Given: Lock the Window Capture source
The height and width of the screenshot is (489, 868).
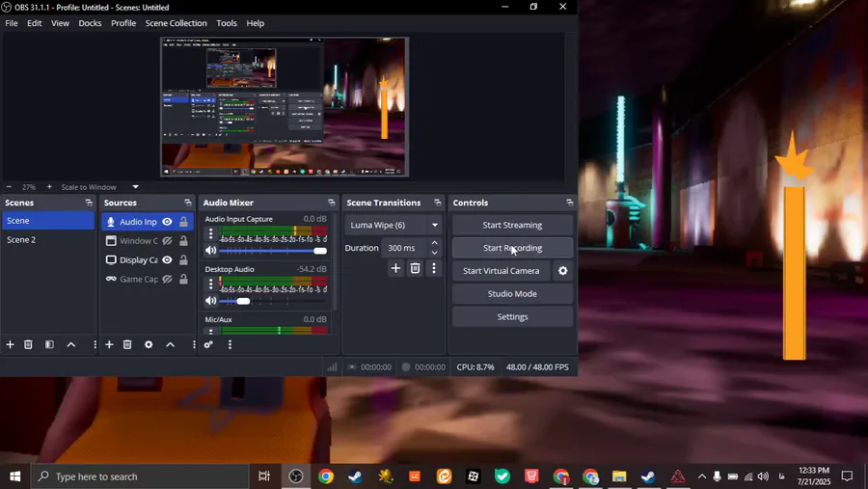Looking at the screenshot, I should pyautogui.click(x=183, y=241).
